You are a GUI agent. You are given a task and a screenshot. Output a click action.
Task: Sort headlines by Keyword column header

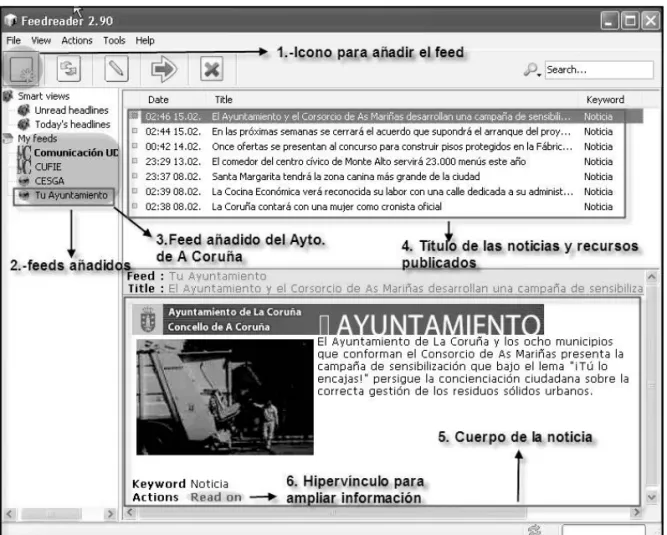point(605,100)
